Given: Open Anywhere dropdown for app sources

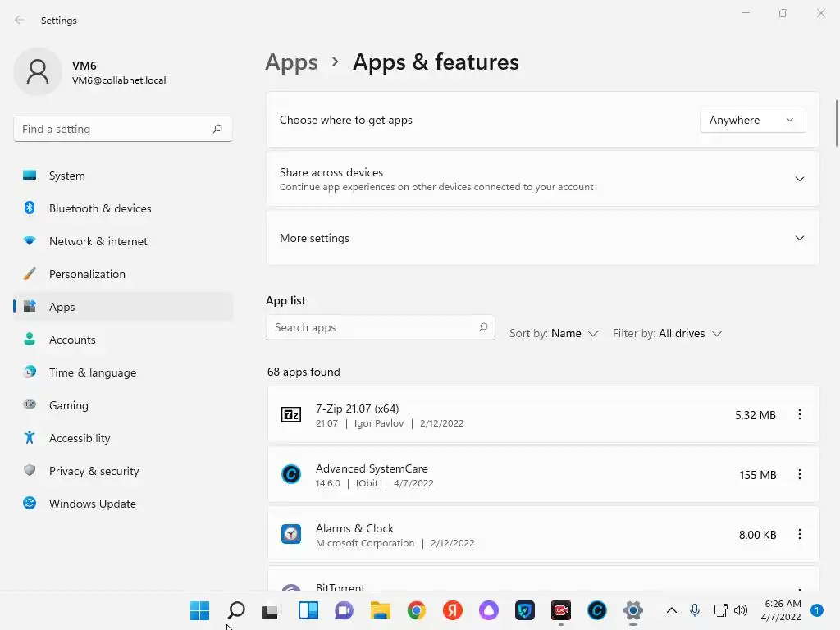Looking at the screenshot, I should [x=752, y=120].
